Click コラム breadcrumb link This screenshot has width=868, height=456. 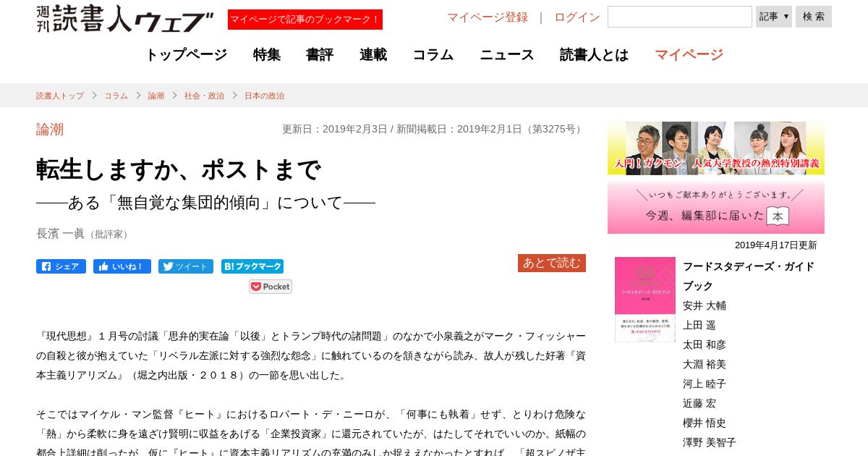(x=116, y=96)
